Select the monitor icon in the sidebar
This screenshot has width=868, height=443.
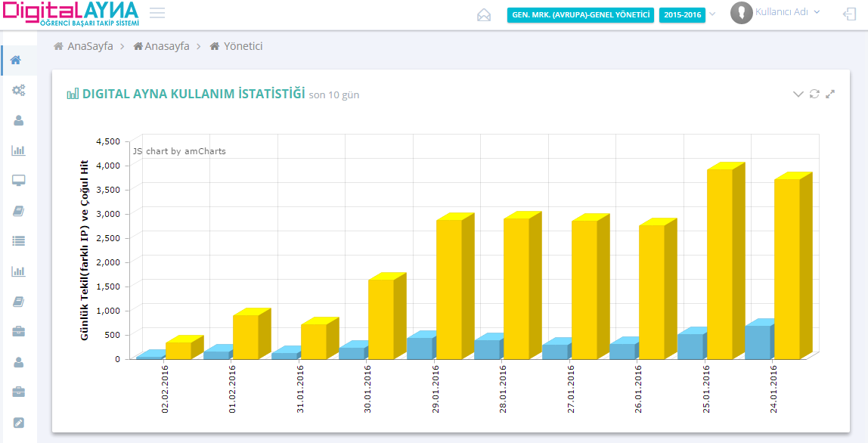click(19, 181)
